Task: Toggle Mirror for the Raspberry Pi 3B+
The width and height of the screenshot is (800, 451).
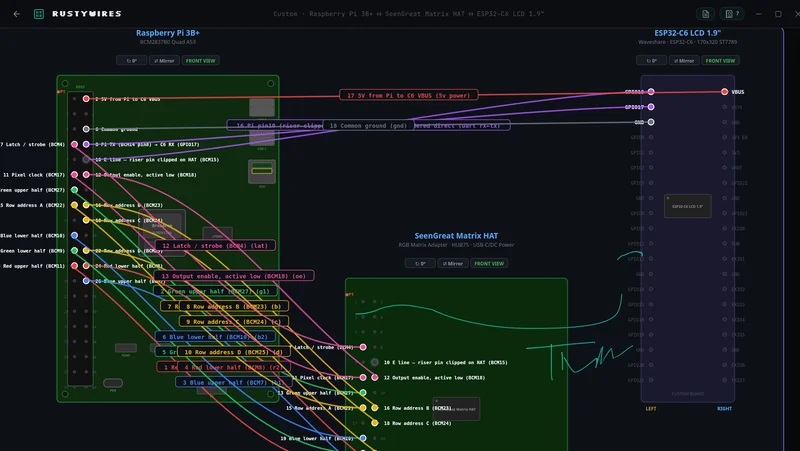Action: click(x=164, y=60)
